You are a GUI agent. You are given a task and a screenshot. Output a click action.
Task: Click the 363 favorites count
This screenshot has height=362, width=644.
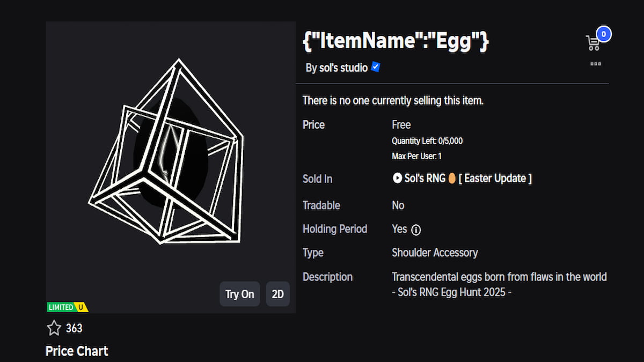[x=74, y=328]
